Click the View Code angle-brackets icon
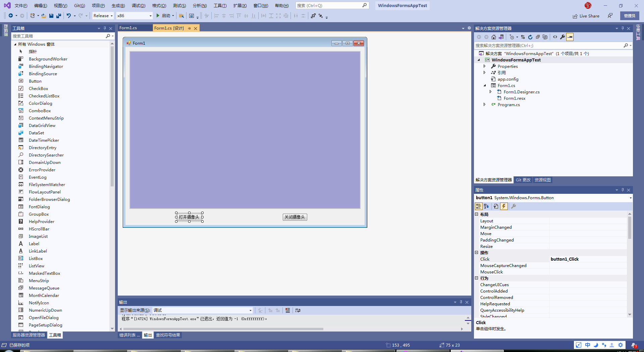 pyautogui.click(x=555, y=37)
